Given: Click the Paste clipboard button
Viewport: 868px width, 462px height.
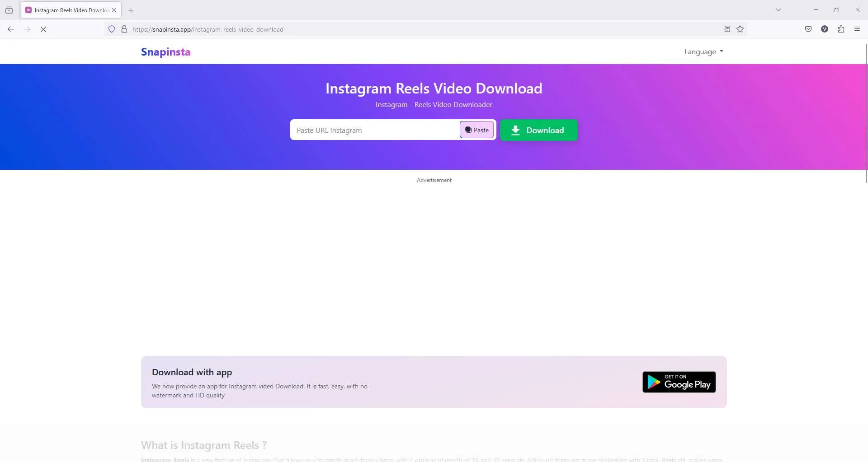Looking at the screenshot, I should (x=476, y=130).
